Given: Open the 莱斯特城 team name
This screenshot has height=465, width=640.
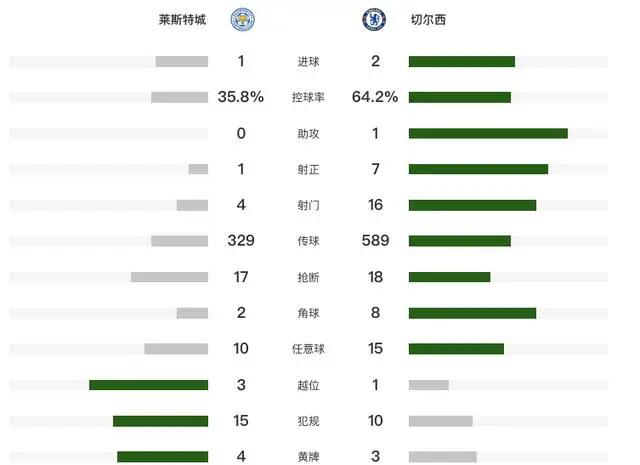Looking at the screenshot, I should point(182,20).
